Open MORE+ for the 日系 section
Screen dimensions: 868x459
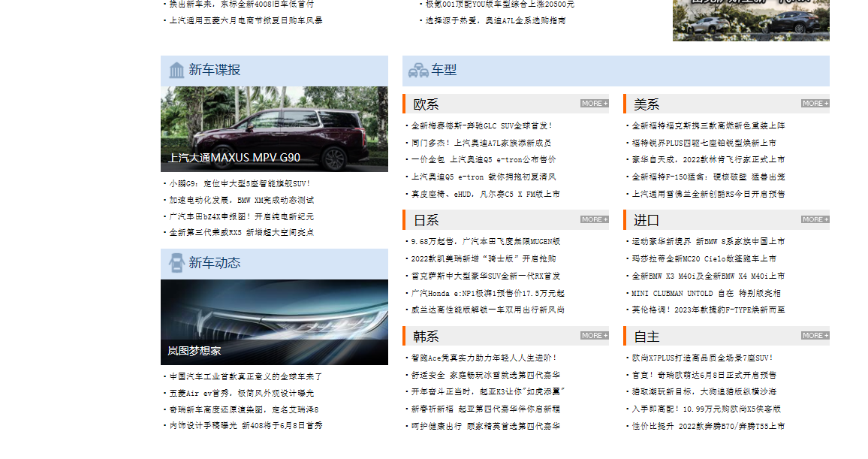click(595, 220)
